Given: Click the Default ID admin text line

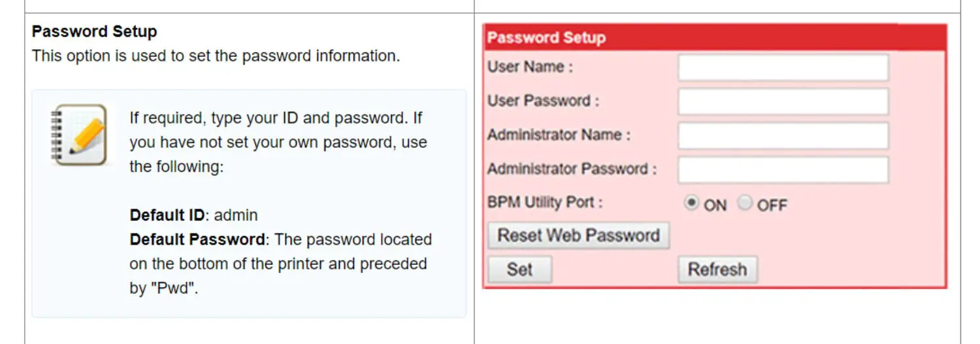Looking at the screenshot, I should pos(193,215).
